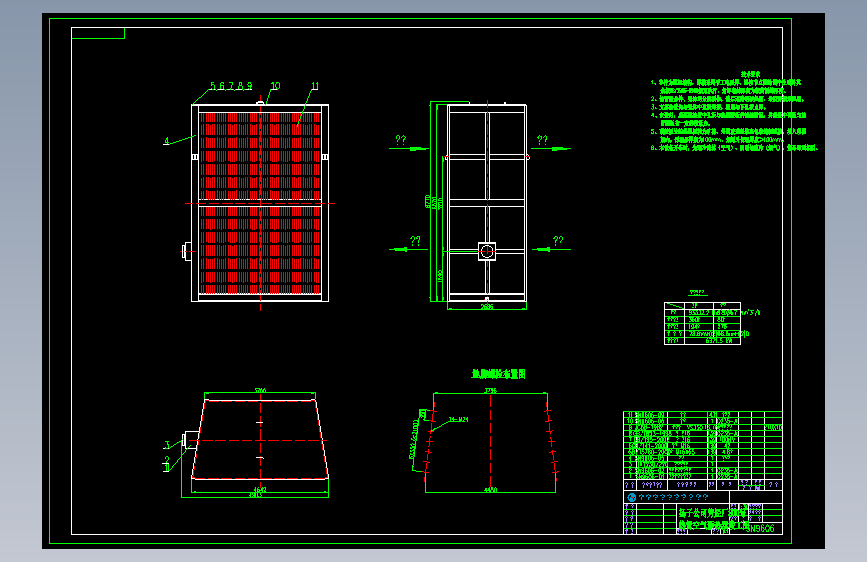Select part balloon number 4
This screenshot has width=867, height=562.
coord(166,140)
